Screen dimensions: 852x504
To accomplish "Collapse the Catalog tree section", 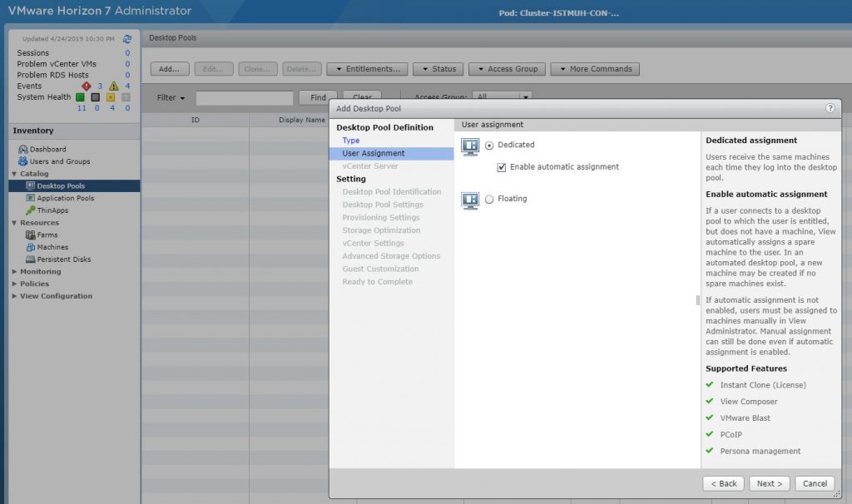I will pyautogui.click(x=14, y=174).
